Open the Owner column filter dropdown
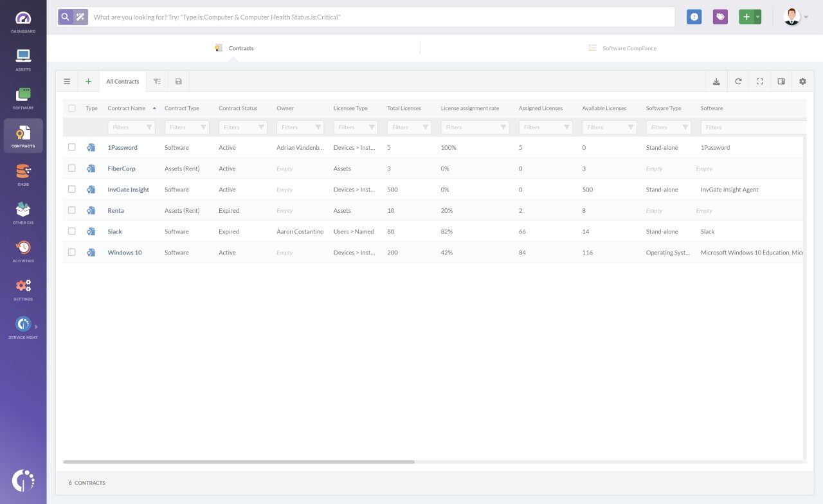This screenshot has height=504, width=823. [x=317, y=127]
